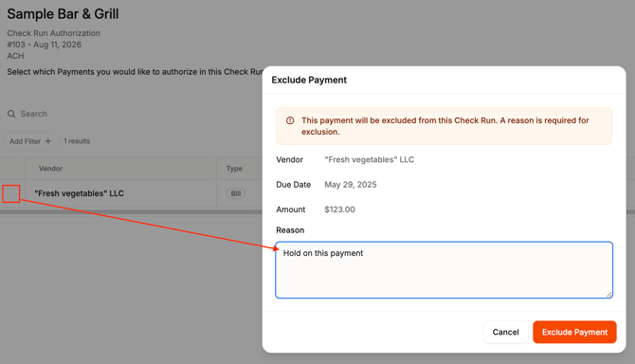635x364 pixels.
Task: Click the Exclude Payment dialog title
Action: [309, 80]
